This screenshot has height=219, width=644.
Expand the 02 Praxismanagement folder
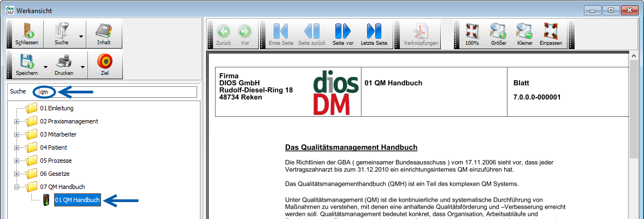[17, 121]
